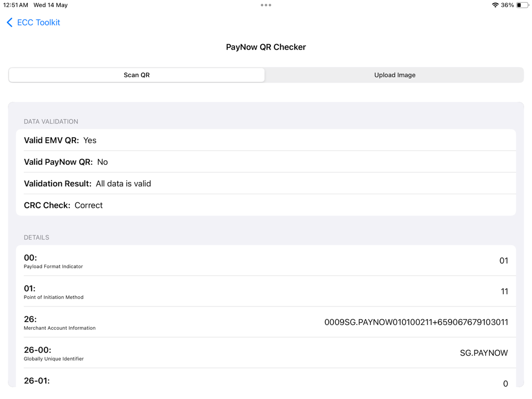Tap the Wi-Fi status icon
This screenshot has height=399, width=532.
495,5
